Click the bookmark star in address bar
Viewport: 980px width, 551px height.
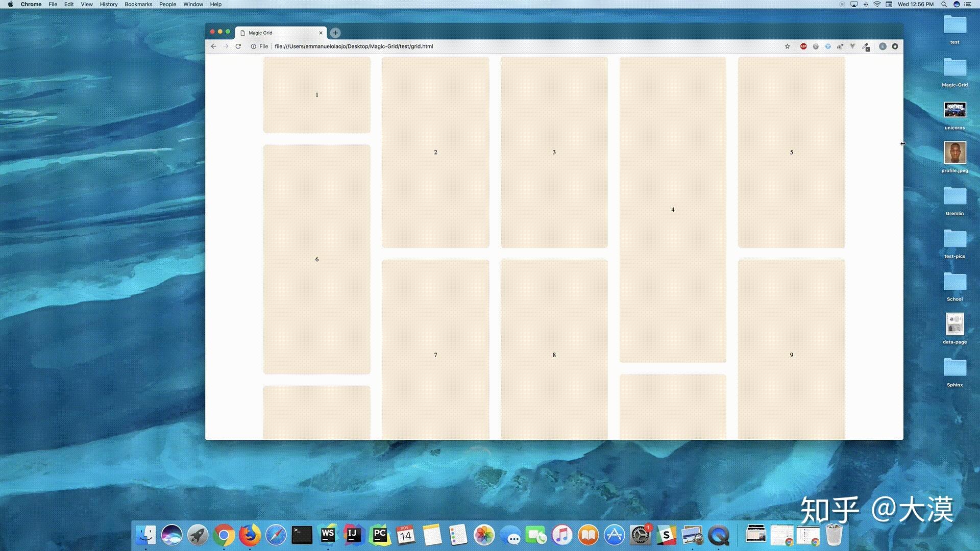(x=787, y=46)
